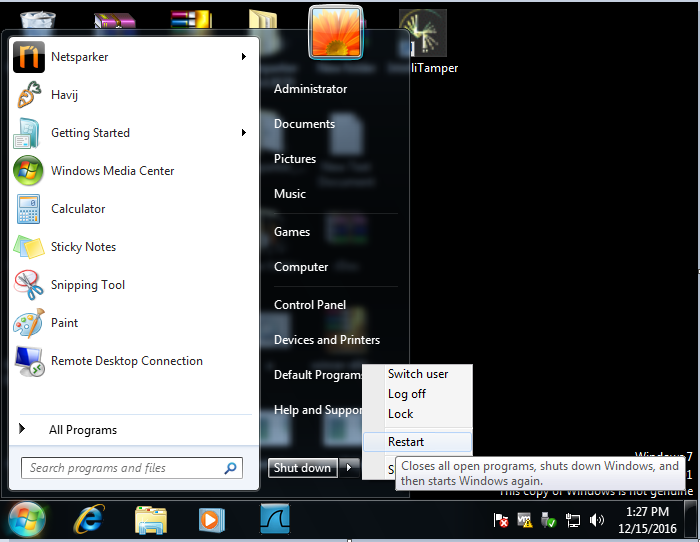Image resolution: width=700 pixels, height=542 pixels.
Task: Open the network status tray icon
Action: point(572,520)
